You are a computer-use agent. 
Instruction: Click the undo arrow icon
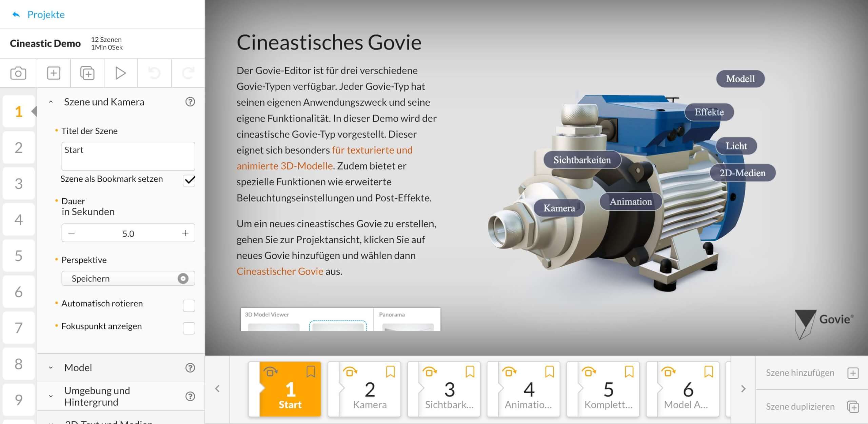(154, 73)
